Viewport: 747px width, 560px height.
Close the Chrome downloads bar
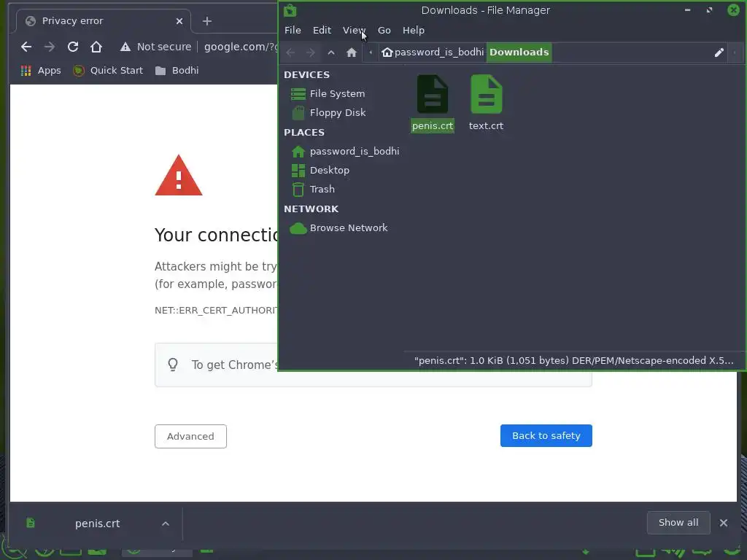point(723,523)
